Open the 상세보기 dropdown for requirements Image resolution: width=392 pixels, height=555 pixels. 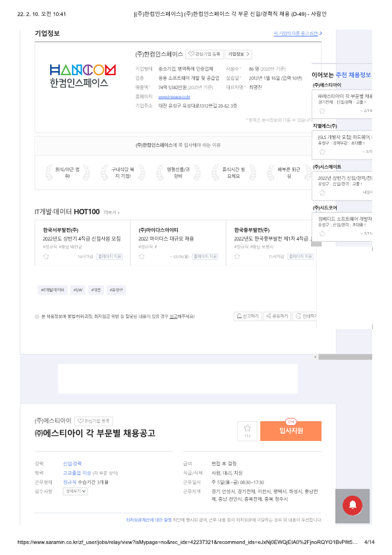coord(75,491)
